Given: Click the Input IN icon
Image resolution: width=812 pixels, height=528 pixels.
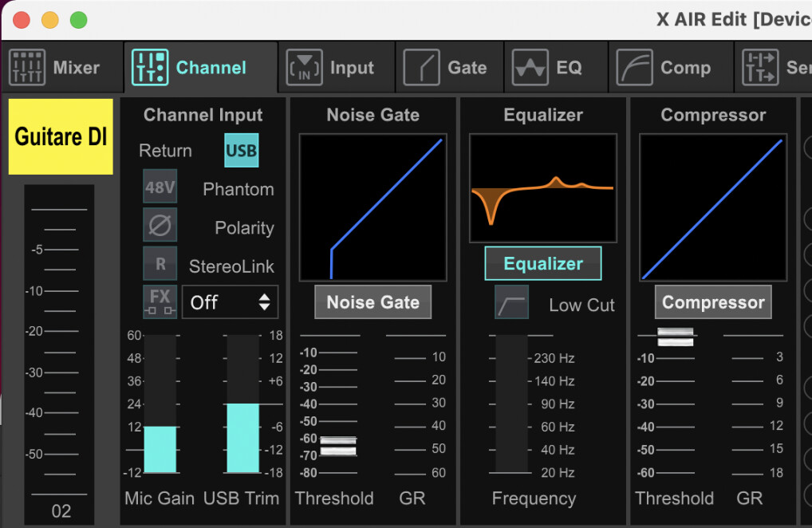Looking at the screenshot, I should click(x=305, y=67).
